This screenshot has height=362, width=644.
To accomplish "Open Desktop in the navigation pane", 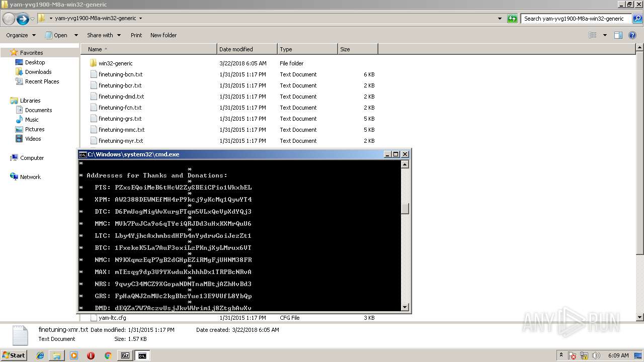I will 35,62.
